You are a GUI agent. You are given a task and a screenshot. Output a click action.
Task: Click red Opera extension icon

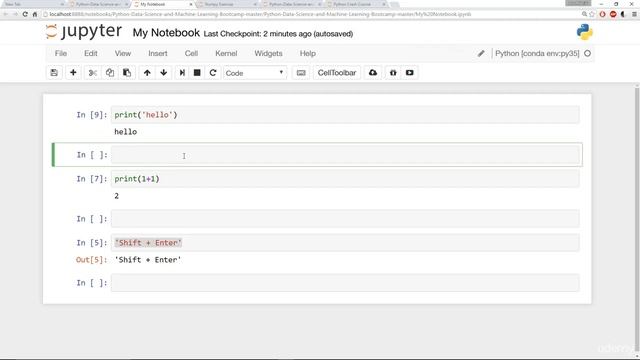pos(602,14)
